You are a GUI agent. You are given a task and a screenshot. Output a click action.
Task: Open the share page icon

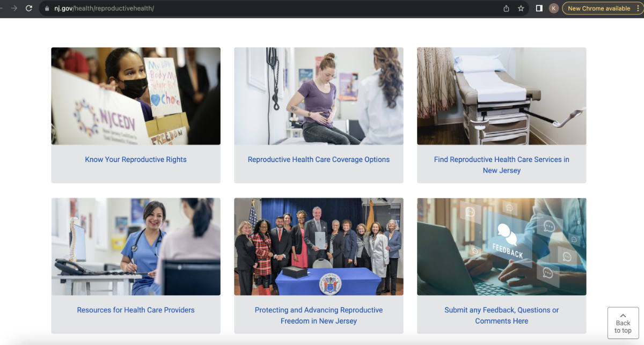[506, 9]
